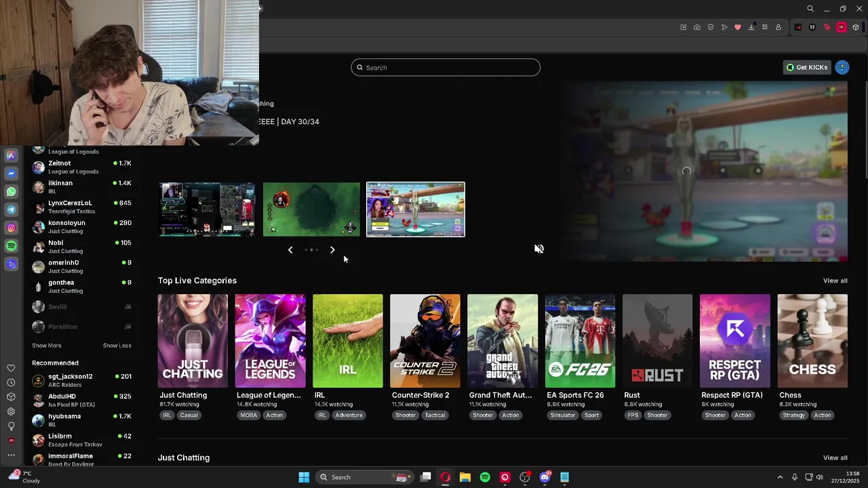Go to previous featured stream
The height and width of the screenshot is (488, 868).
click(290, 250)
